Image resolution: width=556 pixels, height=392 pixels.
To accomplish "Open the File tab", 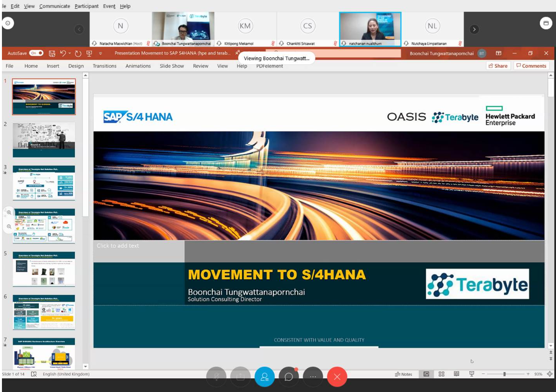I will (10, 66).
